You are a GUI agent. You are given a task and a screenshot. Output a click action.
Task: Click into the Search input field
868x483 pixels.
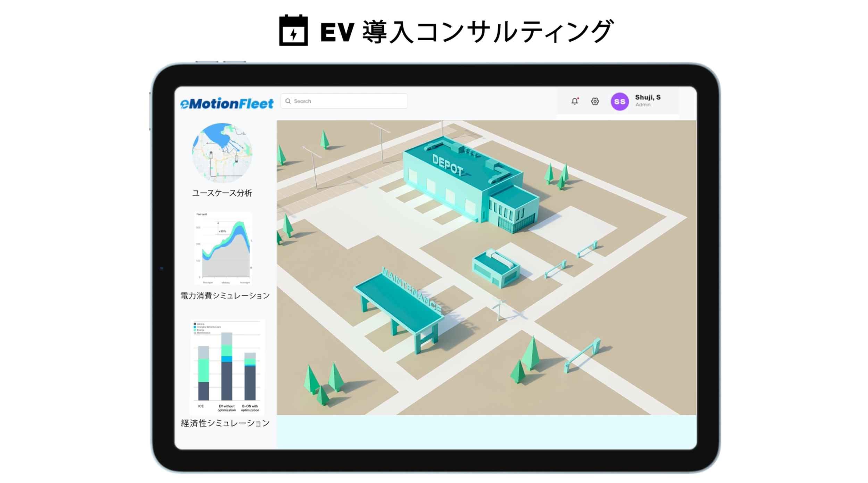[347, 101]
